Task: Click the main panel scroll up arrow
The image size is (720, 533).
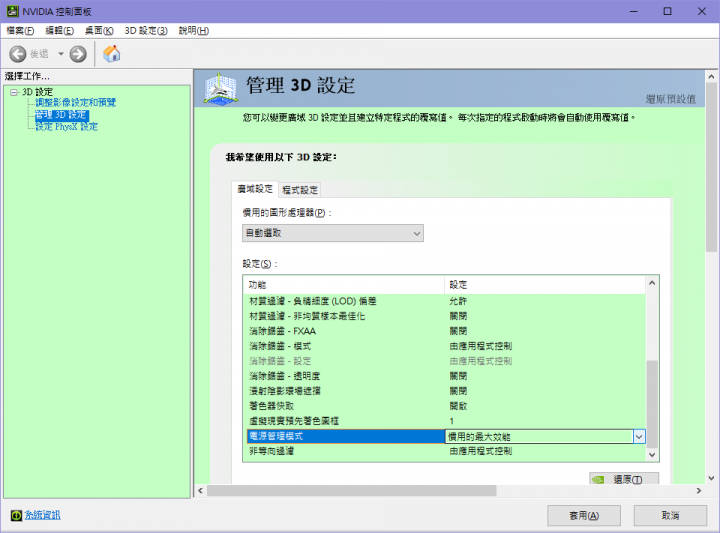Action: 711,77
